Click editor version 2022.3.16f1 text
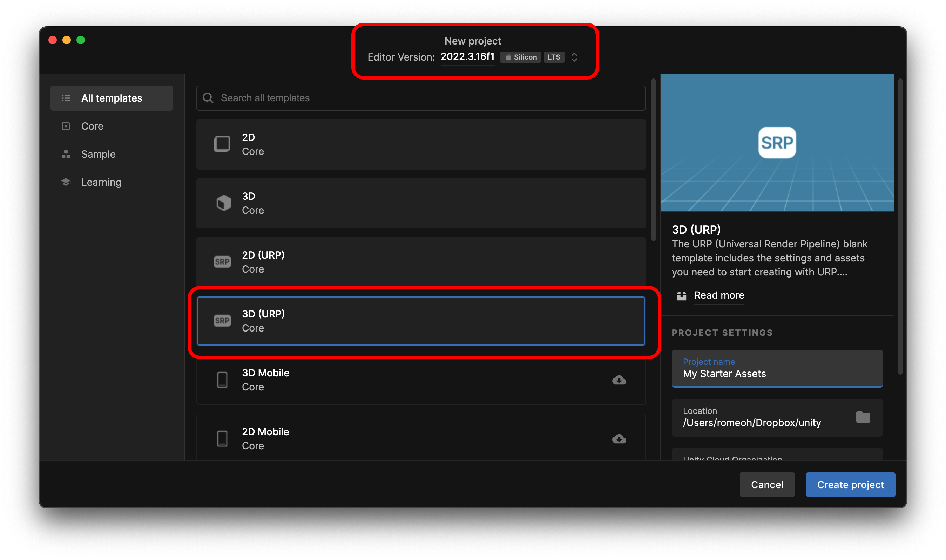 (467, 57)
